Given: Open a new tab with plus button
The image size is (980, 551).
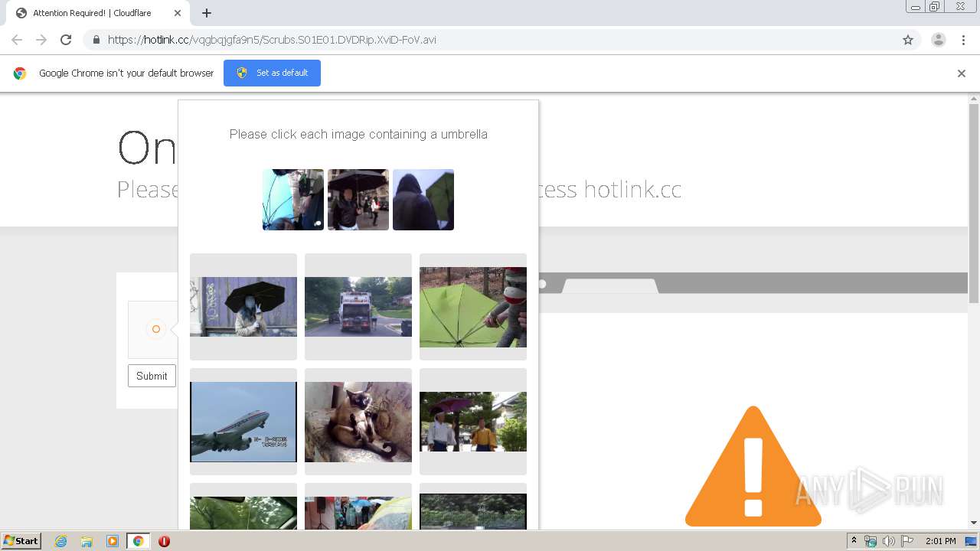Looking at the screenshot, I should [207, 13].
